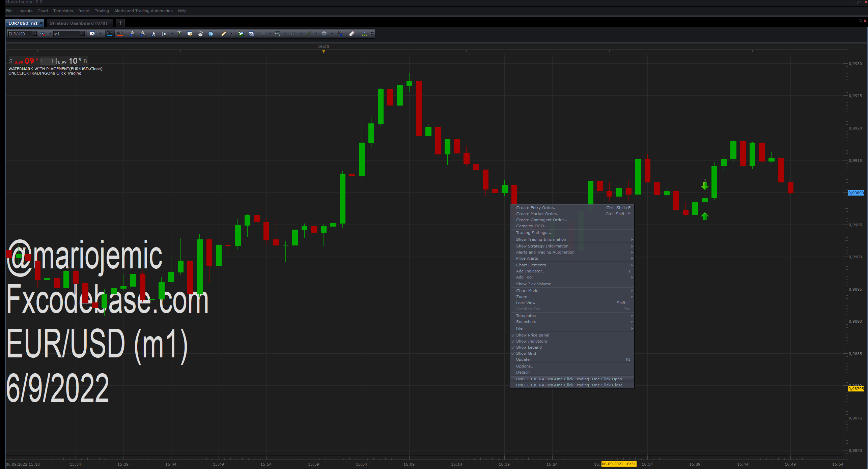This screenshot has width=868, height=469.
Task: Click the blue 0,99099 price label
Action: (856, 193)
